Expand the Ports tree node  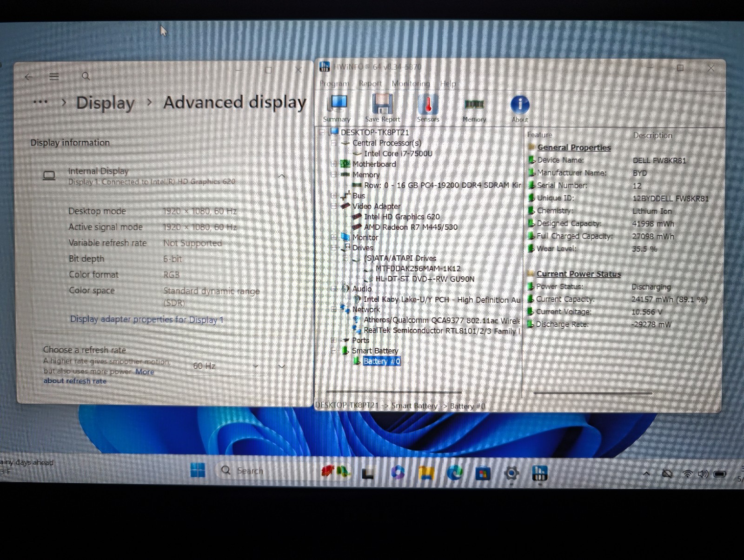333,340
